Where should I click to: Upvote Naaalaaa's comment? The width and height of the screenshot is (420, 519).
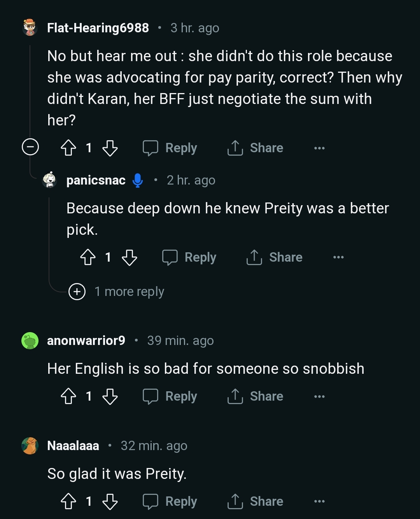coord(68,501)
